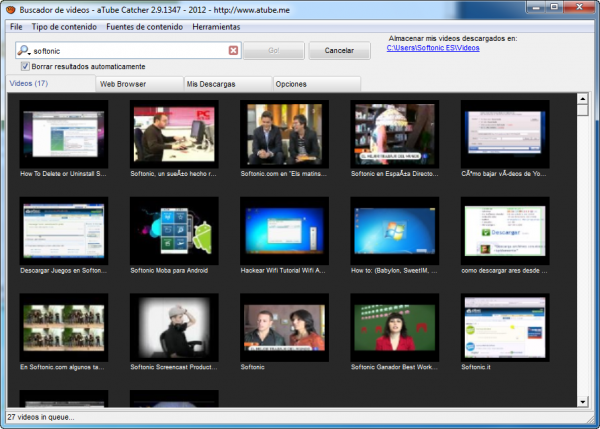Screen dimensions: 600x429
Task: Click the scrollbar up arrow
Action: 583,98
